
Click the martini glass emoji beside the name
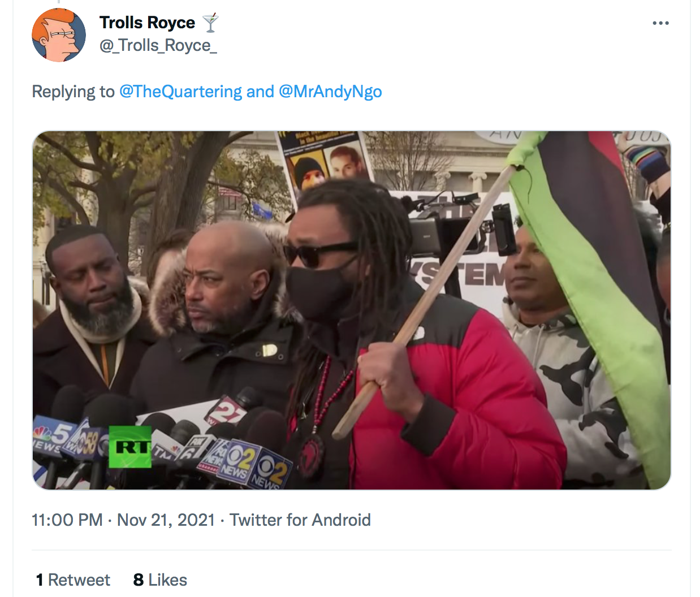210,23
